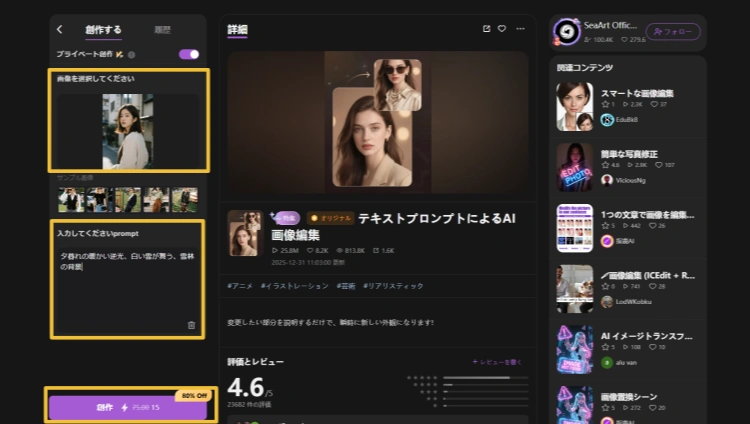Click the uploaded woman photo in image selector
750x424 pixels.
[x=128, y=131]
